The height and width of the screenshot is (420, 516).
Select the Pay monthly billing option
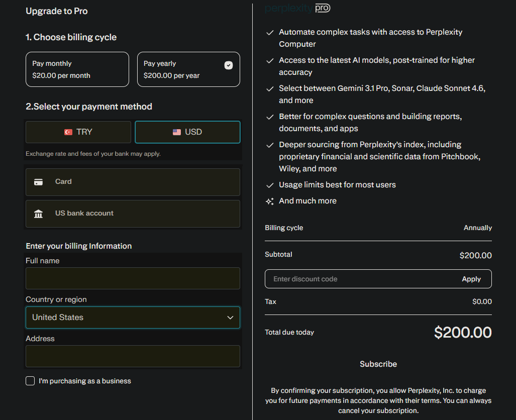[x=77, y=69]
